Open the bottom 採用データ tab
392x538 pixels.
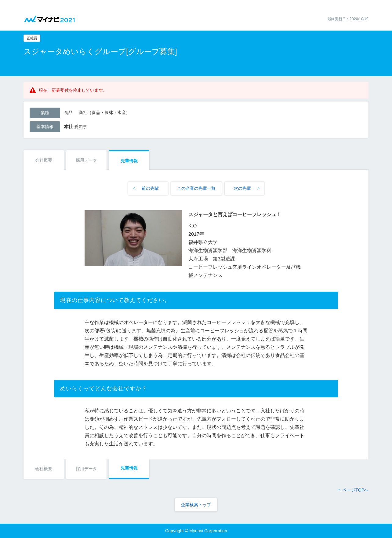pos(86,469)
